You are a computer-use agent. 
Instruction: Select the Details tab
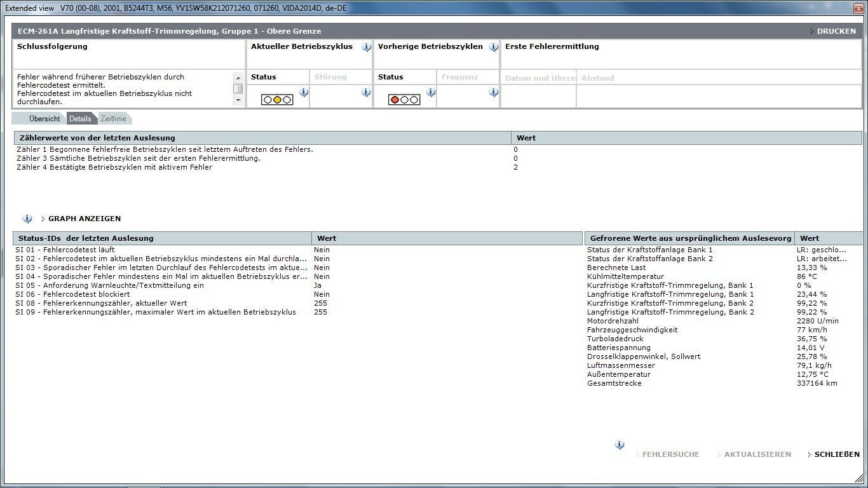[x=80, y=119]
